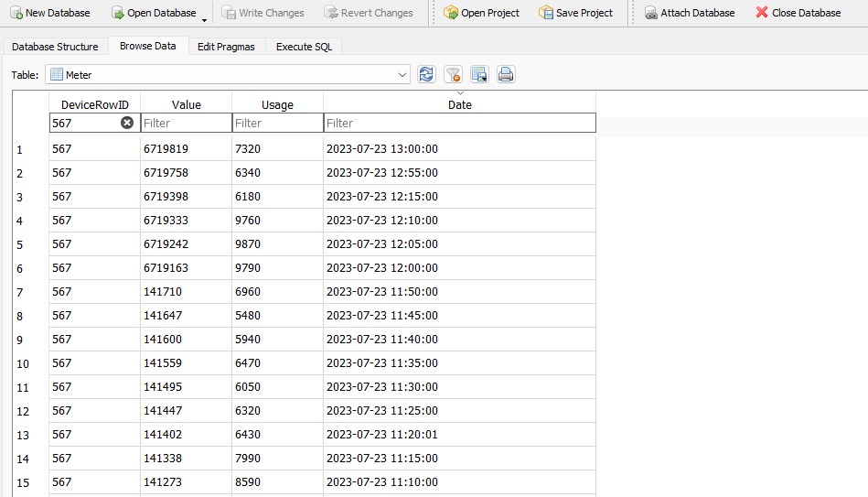This screenshot has width=868, height=497.
Task: Click the save table as icon
Action: click(x=479, y=74)
